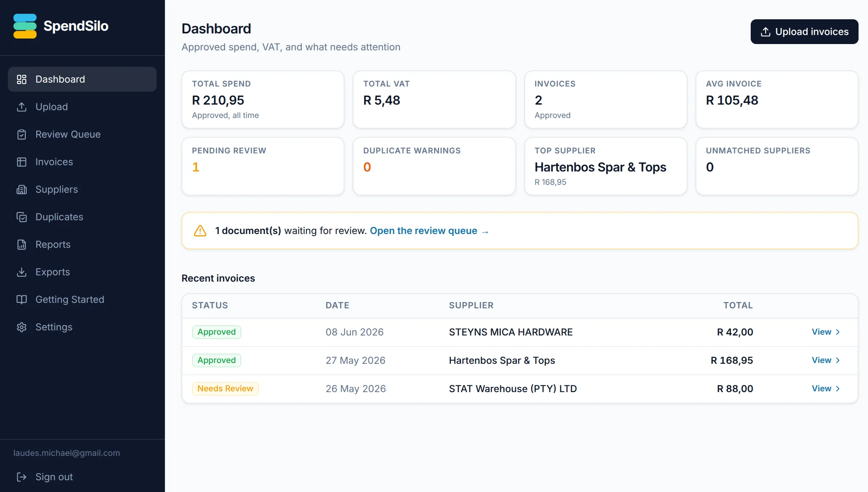Viewport: 868px width, 492px height.
Task: Click the SUPPLIER column header
Action: [x=471, y=305]
